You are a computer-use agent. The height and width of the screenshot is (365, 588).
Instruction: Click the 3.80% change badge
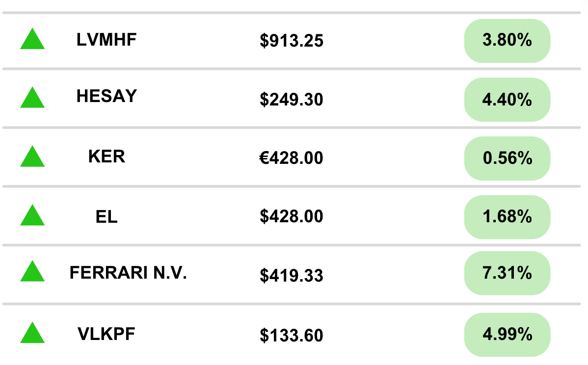click(x=507, y=41)
